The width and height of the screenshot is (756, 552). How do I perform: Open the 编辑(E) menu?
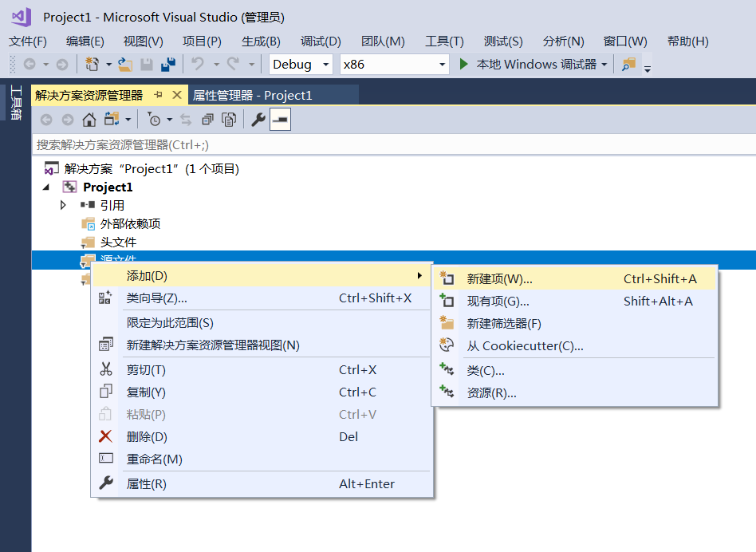(x=85, y=41)
